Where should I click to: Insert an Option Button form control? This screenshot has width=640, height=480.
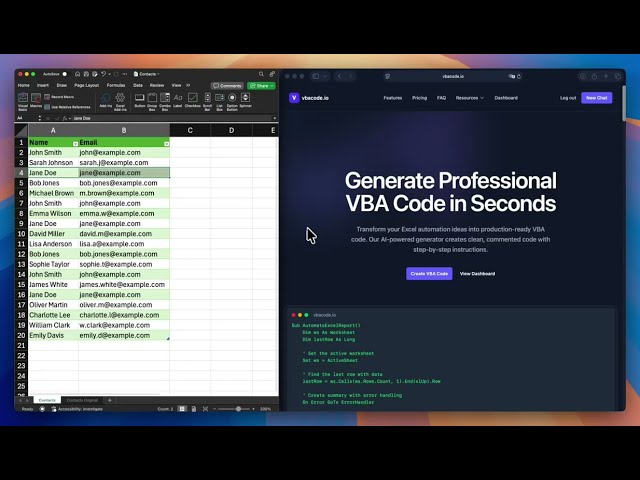pyautogui.click(x=232, y=98)
